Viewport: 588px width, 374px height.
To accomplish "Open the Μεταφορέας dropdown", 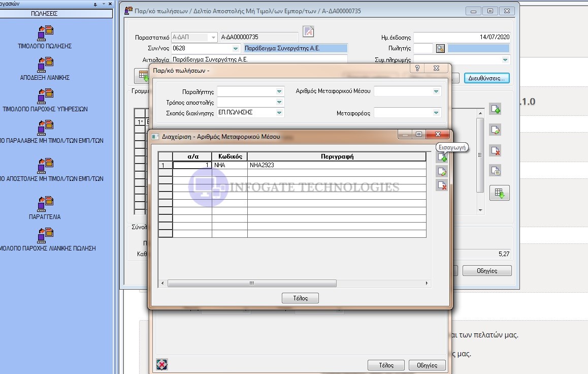I will pos(436,113).
